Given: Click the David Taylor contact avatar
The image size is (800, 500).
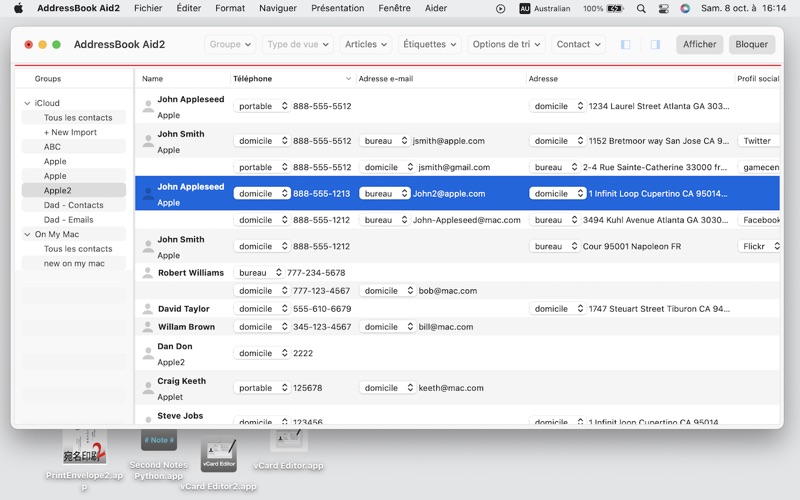Looking at the screenshot, I should click(147, 309).
